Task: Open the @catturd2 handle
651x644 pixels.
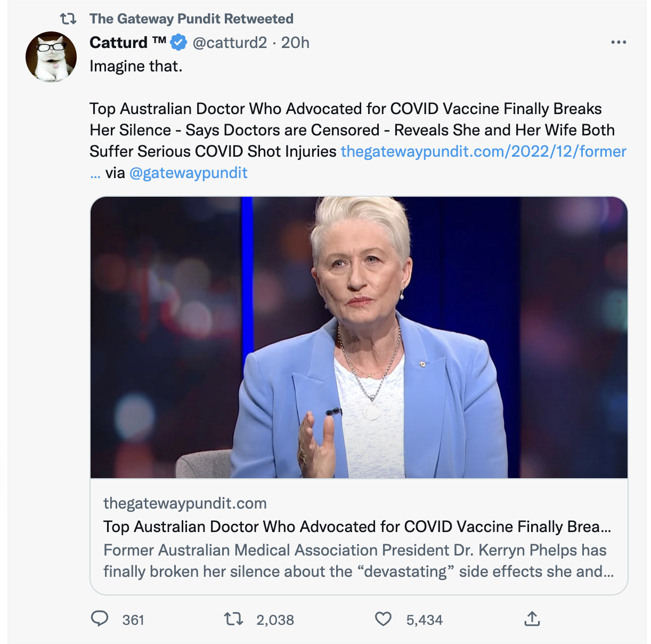Action: (x=230, y=42)
